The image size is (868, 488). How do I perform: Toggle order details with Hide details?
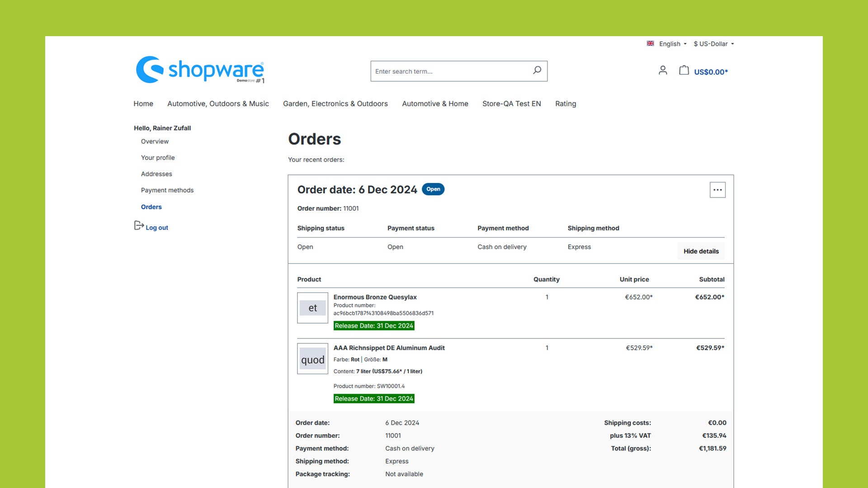pos(701,251)
